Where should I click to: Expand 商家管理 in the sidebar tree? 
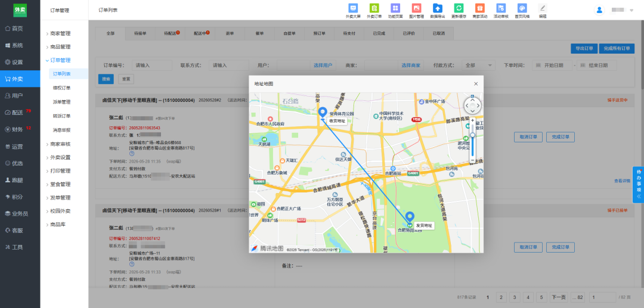60,33
